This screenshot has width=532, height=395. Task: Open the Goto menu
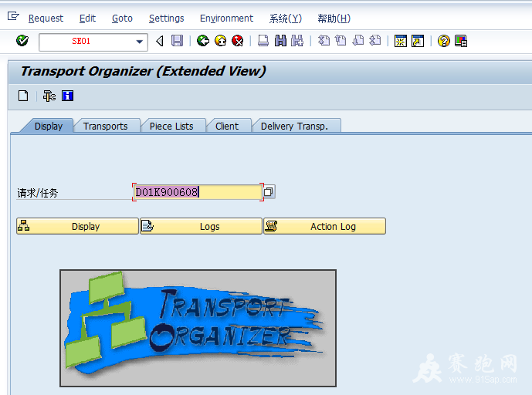tap(122, 19)
